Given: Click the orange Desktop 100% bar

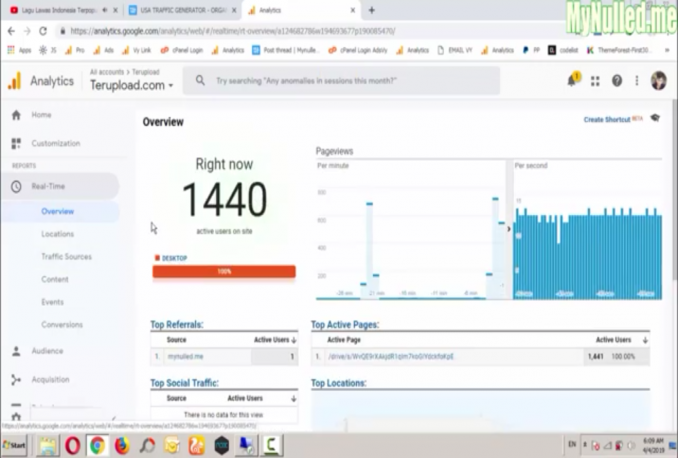Looking at the screenshot, I should tap(224, 271).
